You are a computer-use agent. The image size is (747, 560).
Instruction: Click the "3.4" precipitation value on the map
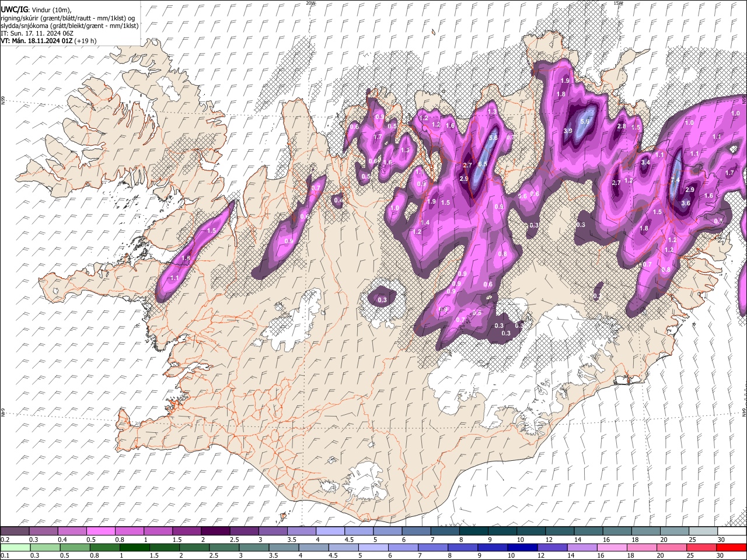coord(645,162)
